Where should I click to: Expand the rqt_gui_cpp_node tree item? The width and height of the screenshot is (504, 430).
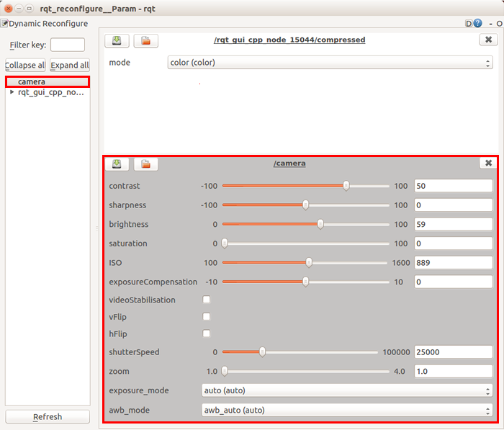click(x=12, y=92)
